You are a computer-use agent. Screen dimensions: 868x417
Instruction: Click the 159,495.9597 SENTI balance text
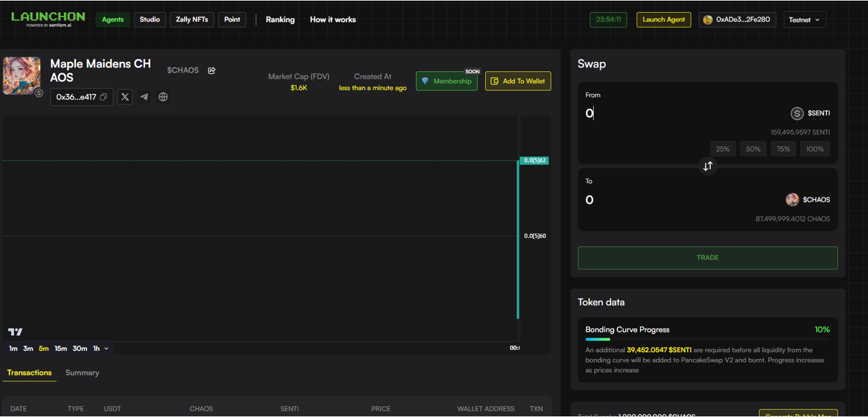[800, 132]
